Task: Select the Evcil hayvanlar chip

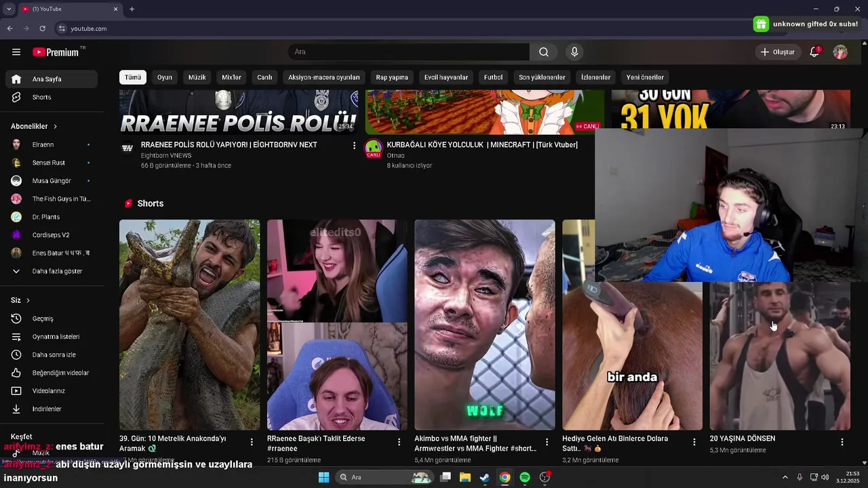Action: coord(446,77)
